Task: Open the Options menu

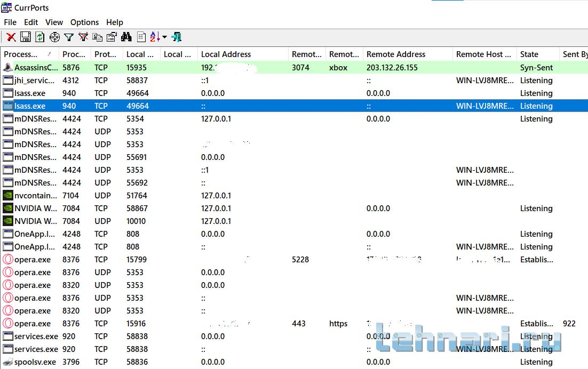Action: (84, 22)
